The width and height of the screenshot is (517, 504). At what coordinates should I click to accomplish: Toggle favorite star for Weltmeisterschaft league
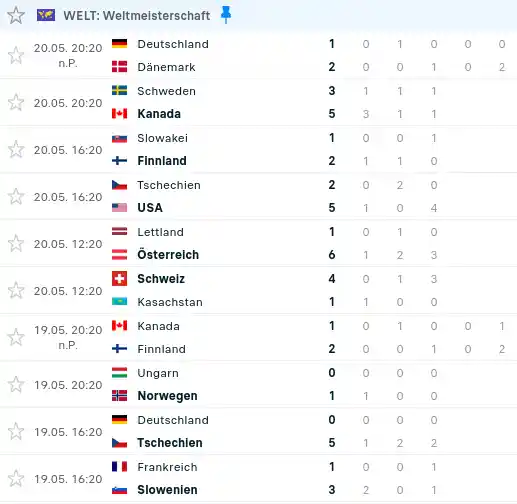tap(16, 15)
